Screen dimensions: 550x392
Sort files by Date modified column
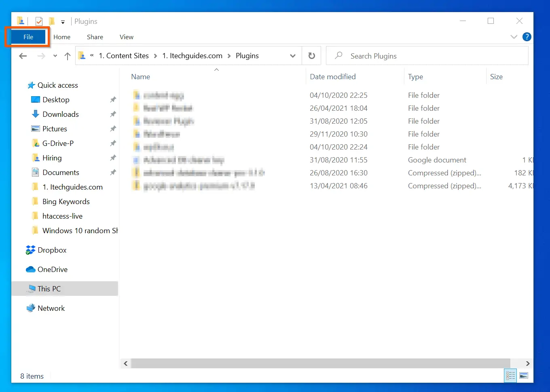click(333, 77)
